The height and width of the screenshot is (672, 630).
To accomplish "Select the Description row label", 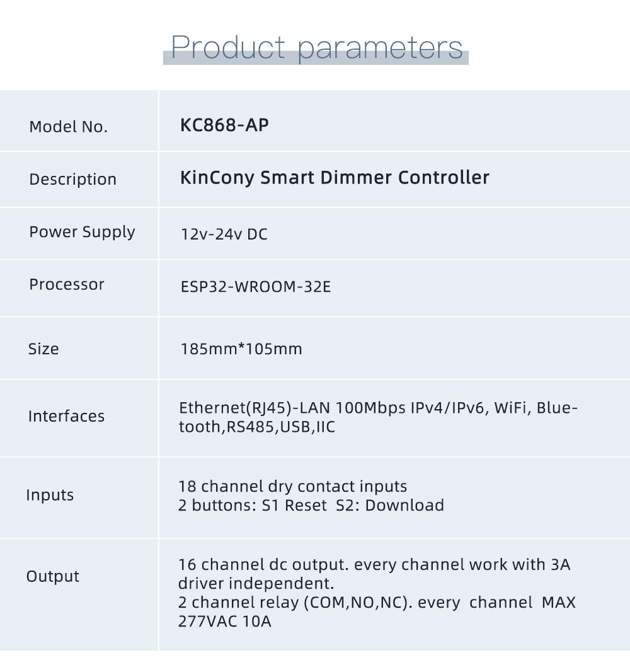I will (x=72, y=179).
